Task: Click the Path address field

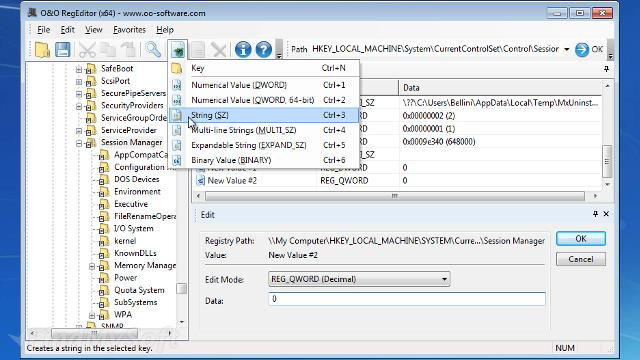Action: (x=435, y=49)
